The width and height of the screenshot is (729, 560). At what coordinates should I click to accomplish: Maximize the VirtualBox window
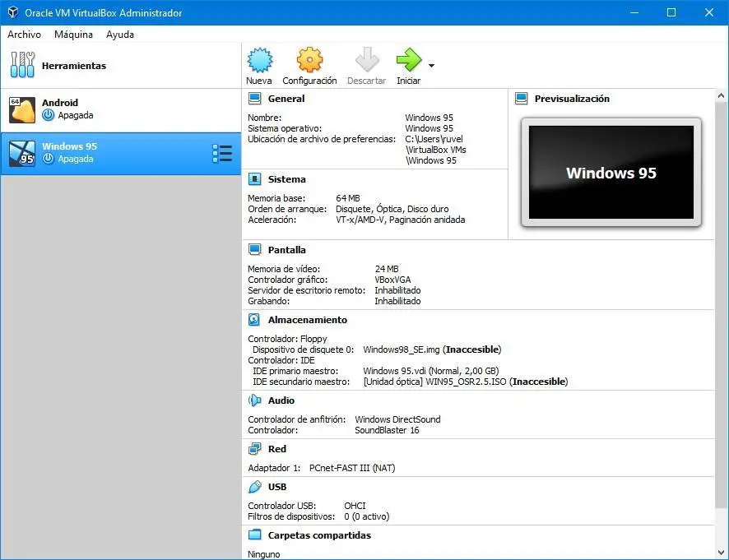click(x=671, y=12)
